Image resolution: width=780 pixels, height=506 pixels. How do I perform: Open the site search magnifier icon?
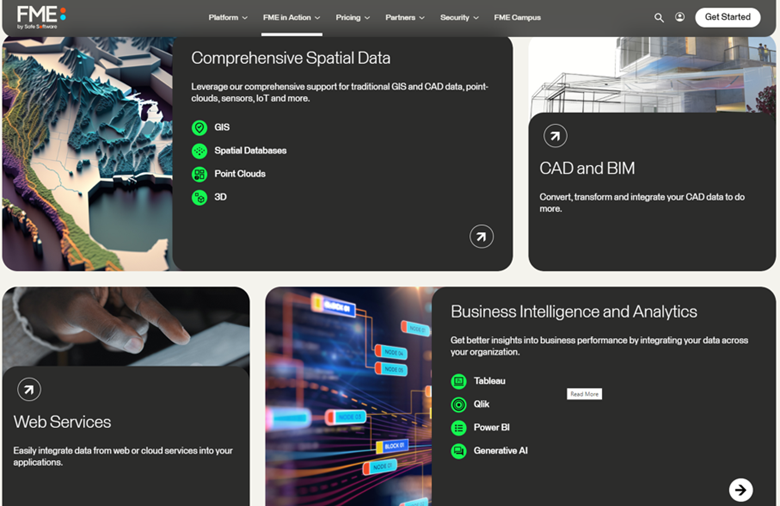[x=659, y=18]
